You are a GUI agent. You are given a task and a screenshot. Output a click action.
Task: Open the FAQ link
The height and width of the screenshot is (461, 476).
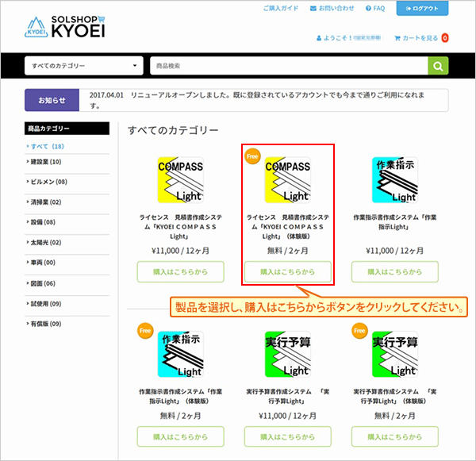pyautogui.click(x=375, y=8)
